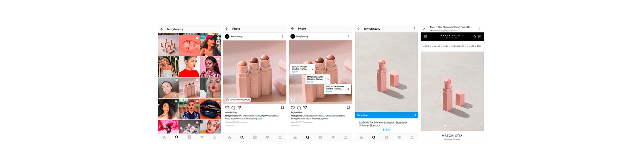
Task: Tap search tab icon under profile grid
Action: point(177,137)
